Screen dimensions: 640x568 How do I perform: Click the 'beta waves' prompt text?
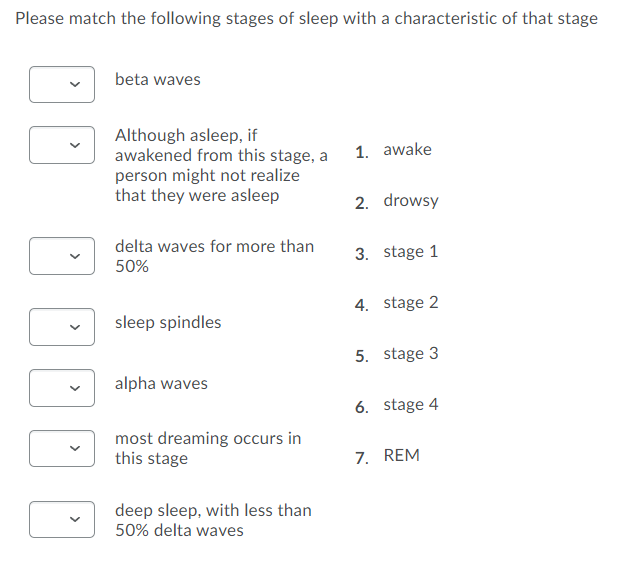[157, 80]
